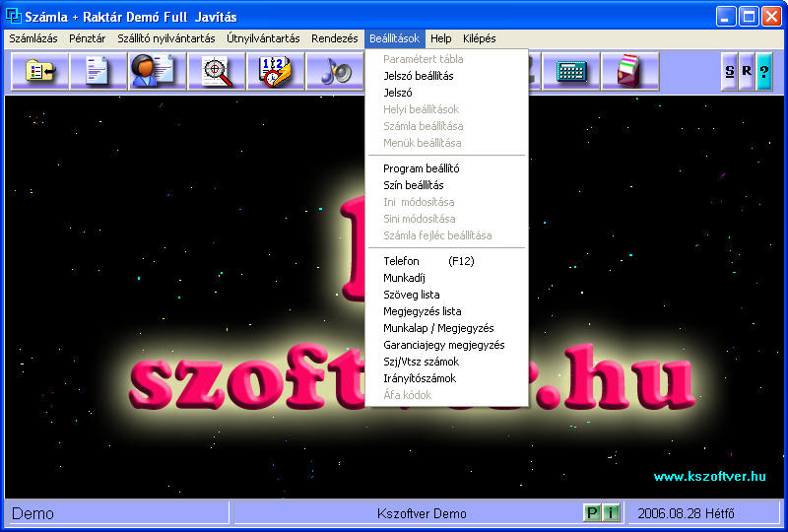
Task: Choose Szín beállítás from the menu
Action: [447, 185]
